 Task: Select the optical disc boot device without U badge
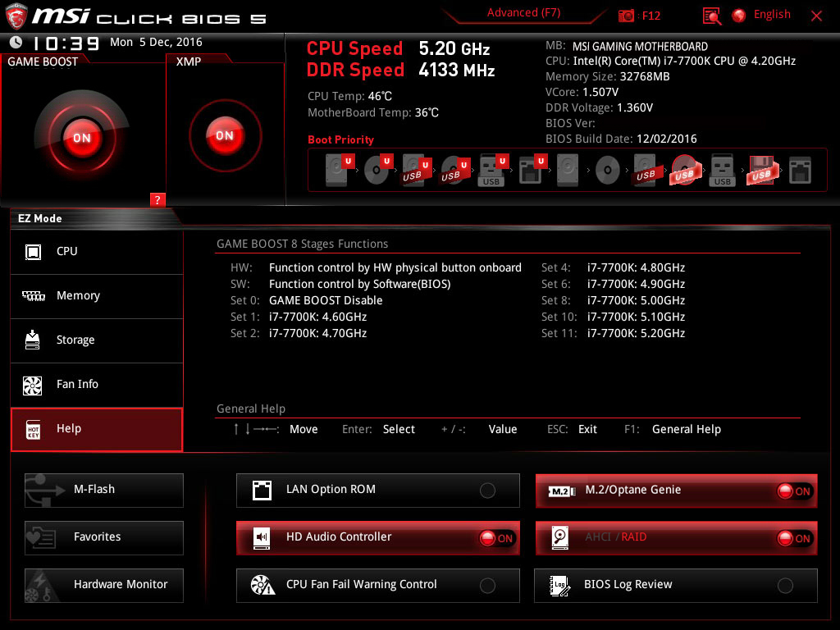point(608,171)
